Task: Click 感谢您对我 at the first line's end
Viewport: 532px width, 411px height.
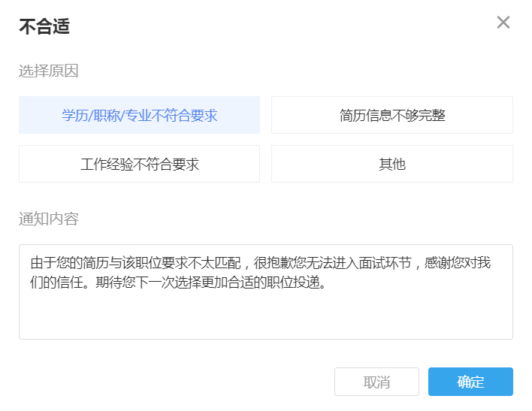Action: click(458, 264)
